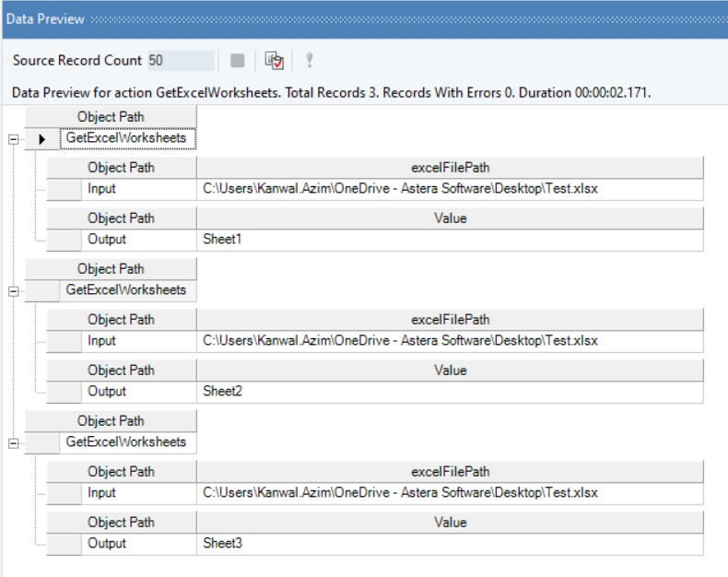Select the third GetExcelWorksheets cell
Image resolution: width=728 pixels, height=577 pixels.
point(127,442)
